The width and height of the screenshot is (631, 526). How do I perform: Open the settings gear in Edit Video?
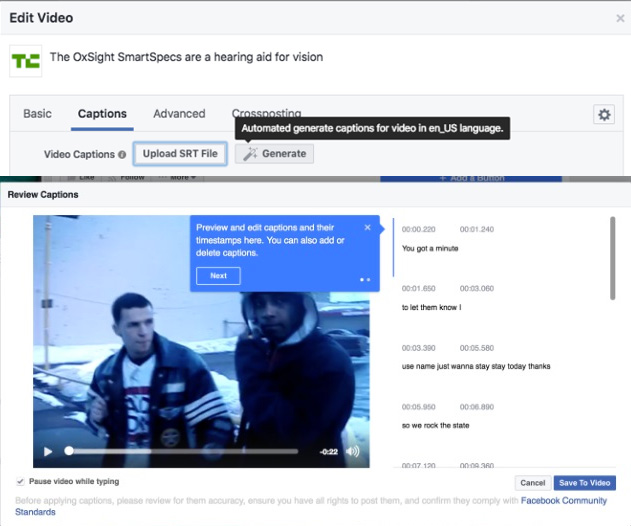pyautogui.click(x=604, y=115)
